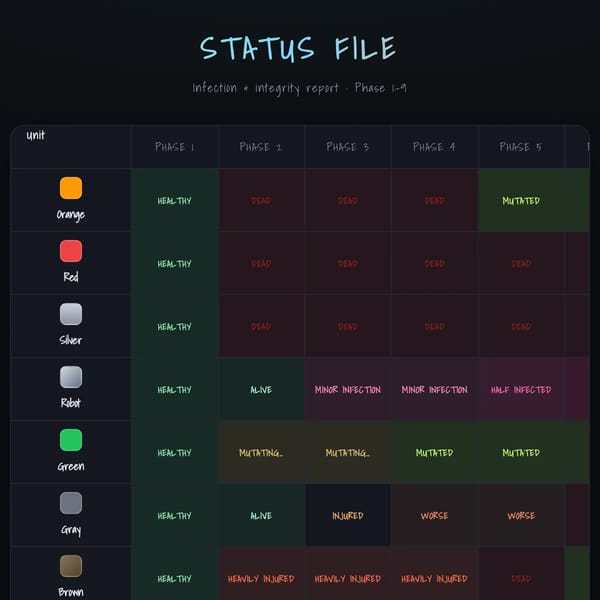Click Brown's Phase 4 HEAVILY INJURED cell
This screenshot has width=600, height=600.
click(435, 574)
